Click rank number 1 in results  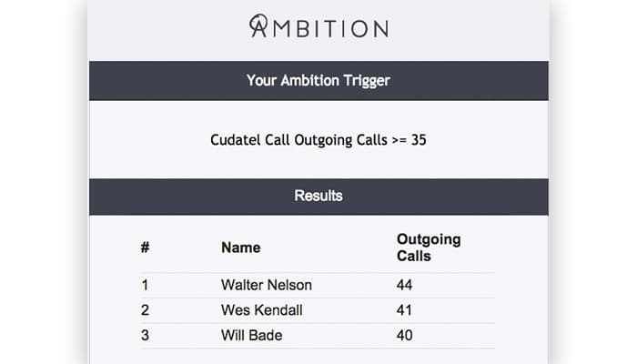tap(145, 286)
